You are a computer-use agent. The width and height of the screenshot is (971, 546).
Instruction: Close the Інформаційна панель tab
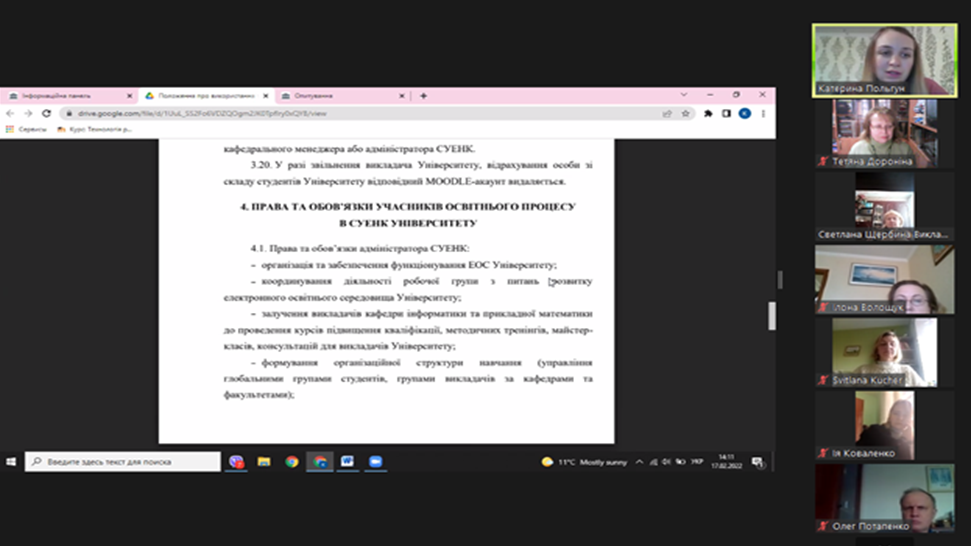129,96
